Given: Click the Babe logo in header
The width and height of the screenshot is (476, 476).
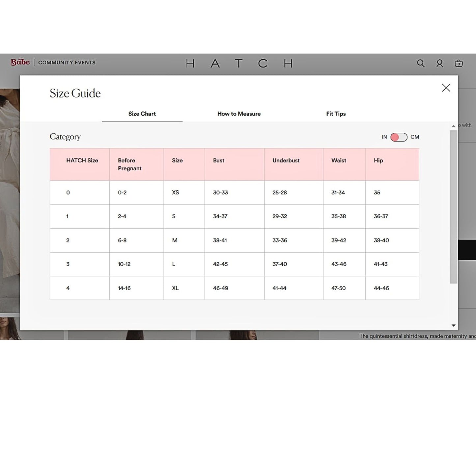Looking at the screenshot, I should pyautogui.click(x=20, y=62).
